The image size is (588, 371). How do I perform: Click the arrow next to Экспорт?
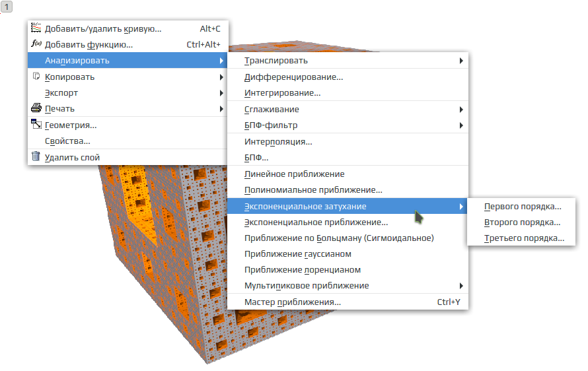[221, 93]
